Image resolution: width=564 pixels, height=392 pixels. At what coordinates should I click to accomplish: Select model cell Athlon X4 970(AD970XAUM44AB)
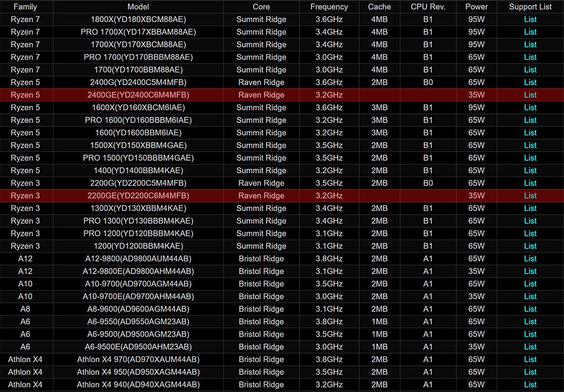[x=138, y=359]
